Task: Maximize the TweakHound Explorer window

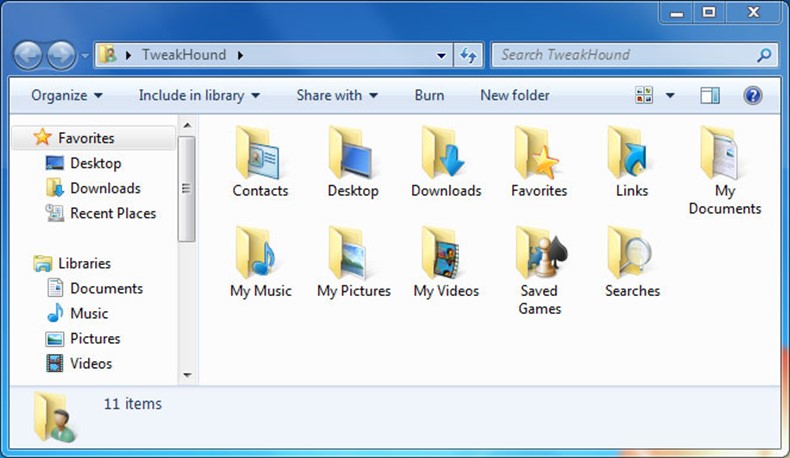Action: pos(709,12)
